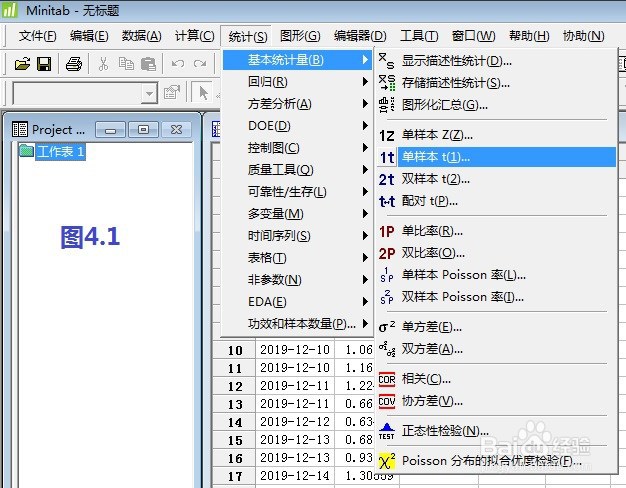Click the Project Manager window icon
The width and height of the screenshot is (626, 488).
click(x=20, y=129)
